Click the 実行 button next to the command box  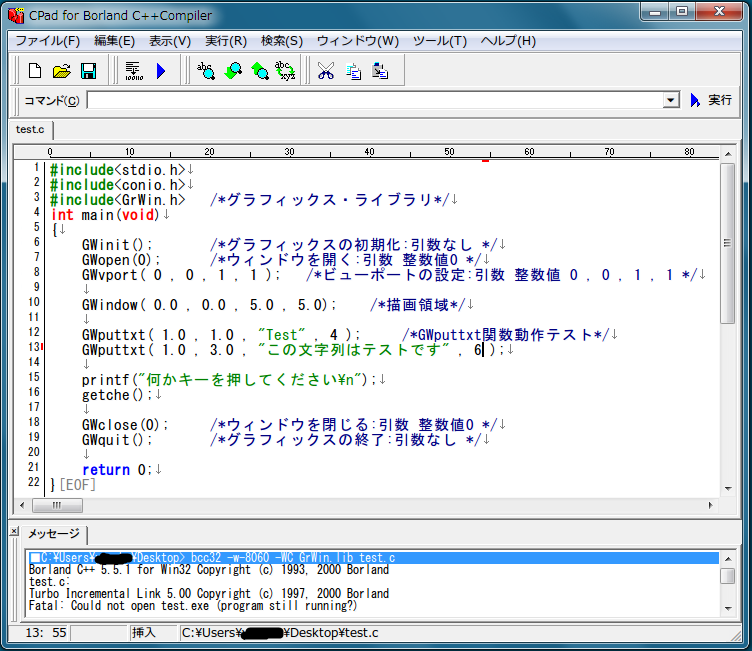click(711, 100)
